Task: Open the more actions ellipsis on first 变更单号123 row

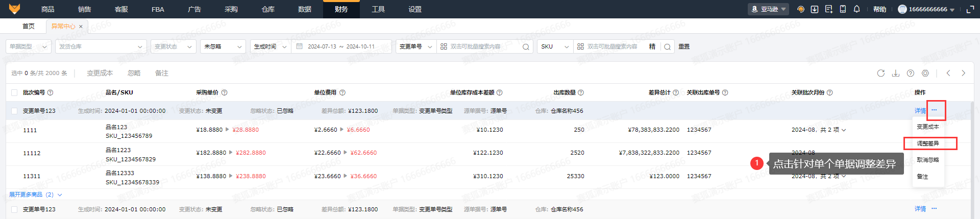Action: [934, 110]
